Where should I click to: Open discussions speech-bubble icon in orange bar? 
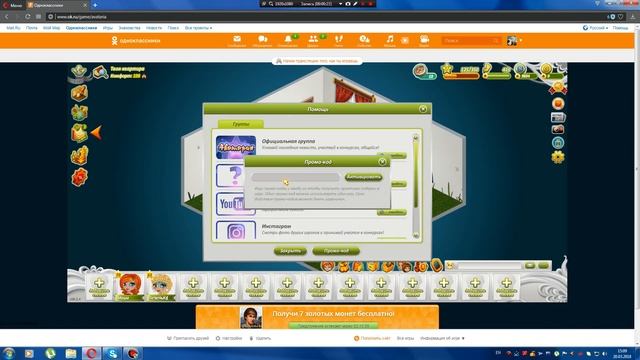pos(262,40)
